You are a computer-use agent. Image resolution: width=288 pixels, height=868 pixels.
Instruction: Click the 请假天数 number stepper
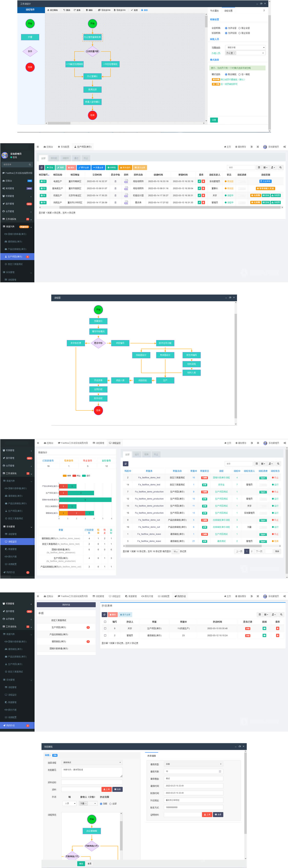(x=220, y=771)
